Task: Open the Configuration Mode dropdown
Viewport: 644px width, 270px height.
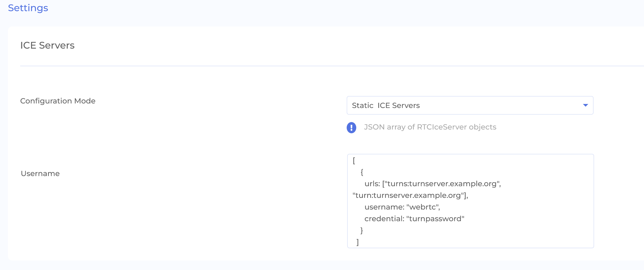Action: (x=470, y=105)
